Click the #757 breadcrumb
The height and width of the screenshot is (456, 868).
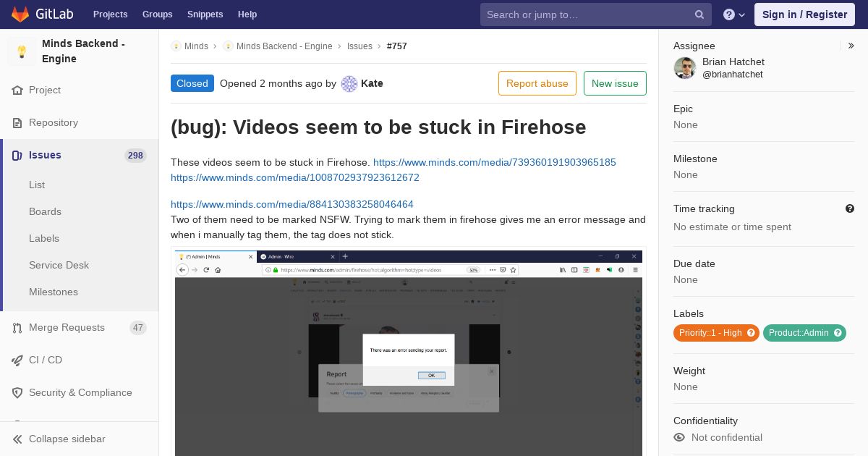pyautogui.click(x=397, y=46)
